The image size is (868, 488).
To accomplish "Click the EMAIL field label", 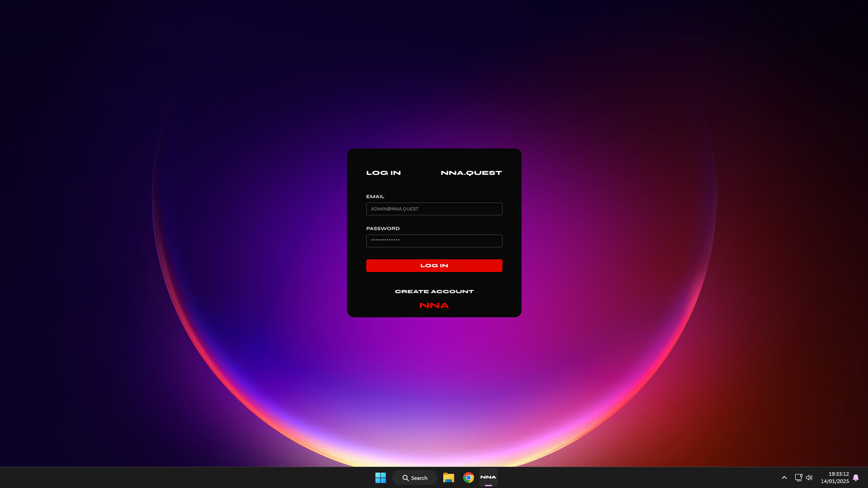I will 375,196.
